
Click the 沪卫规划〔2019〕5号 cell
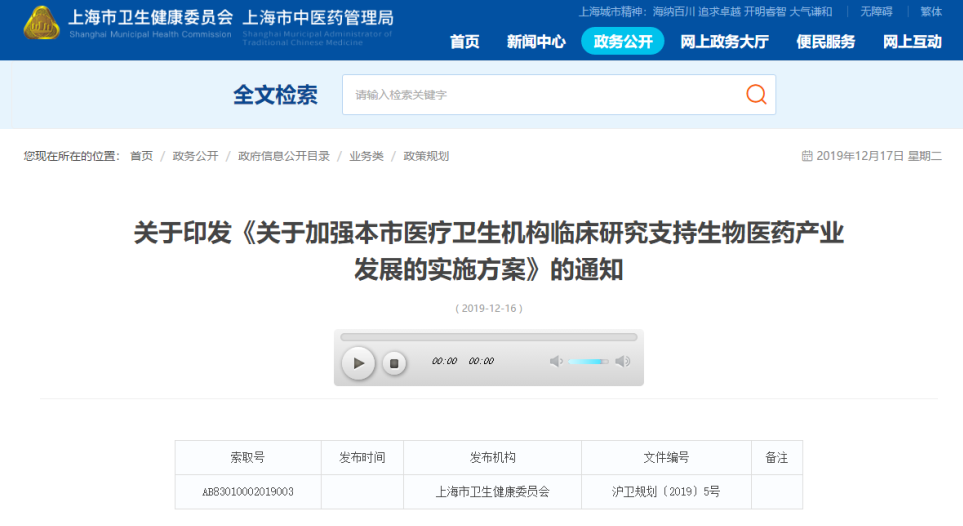point(666,492)
